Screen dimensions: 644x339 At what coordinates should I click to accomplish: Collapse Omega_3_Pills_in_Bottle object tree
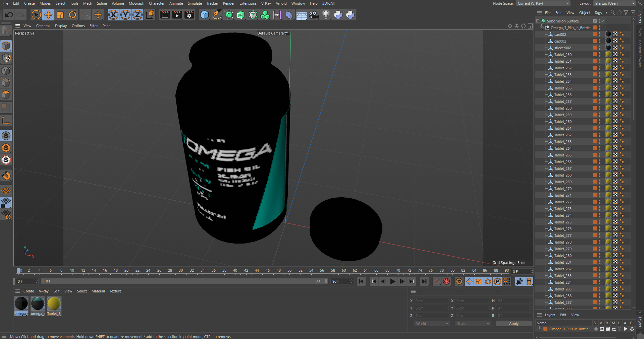coord(541,27)
